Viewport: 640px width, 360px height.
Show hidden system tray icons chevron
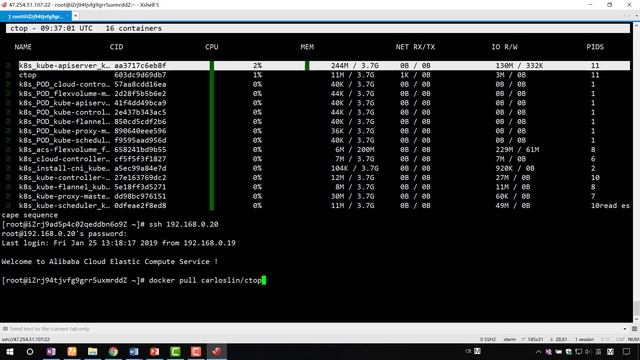[x=538, y=352]
